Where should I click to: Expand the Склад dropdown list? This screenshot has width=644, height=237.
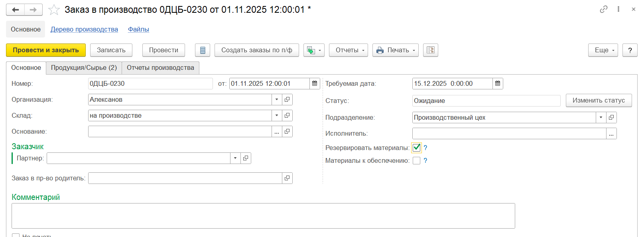click(277, 115)
